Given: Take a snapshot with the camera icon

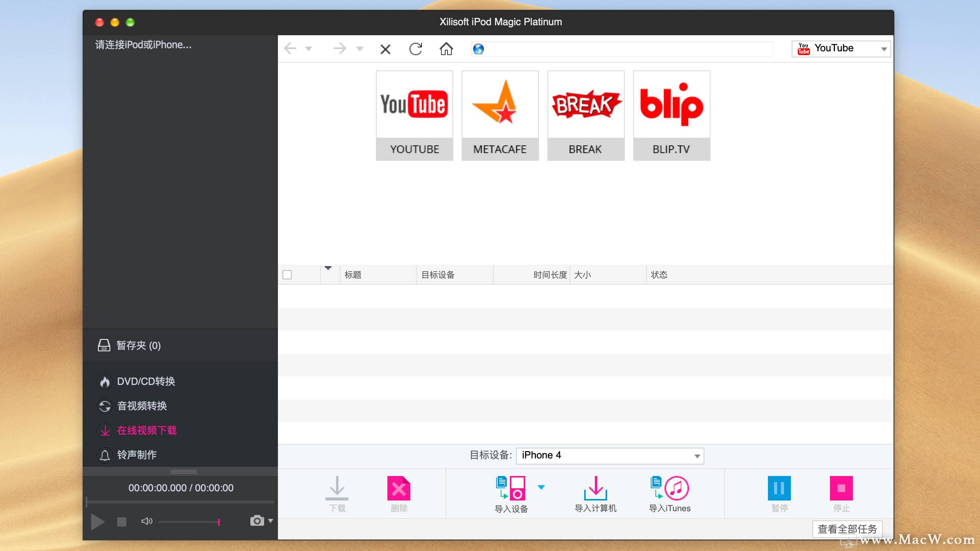Looking at the screenshot, I should (x=257, y=521).
